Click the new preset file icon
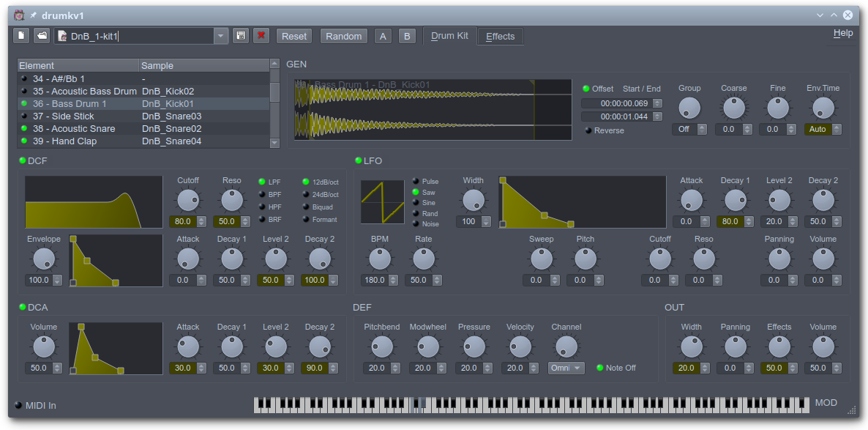This screenshot has height=430, width=868. pos(21,36)
